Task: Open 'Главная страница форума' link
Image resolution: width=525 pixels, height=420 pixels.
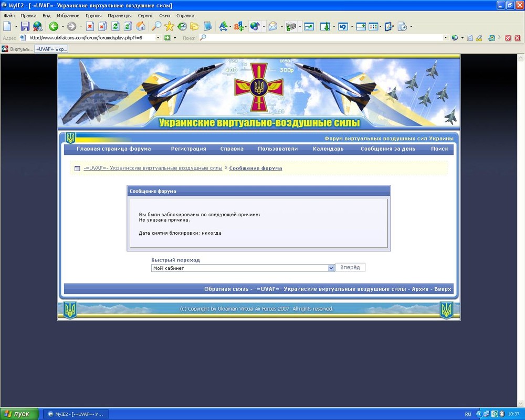Action: (113, 149)
